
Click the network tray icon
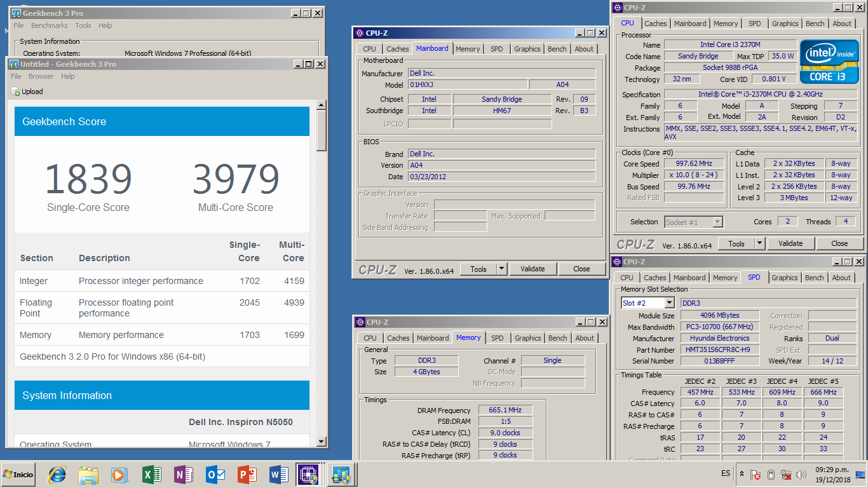(x=786, y=475)
